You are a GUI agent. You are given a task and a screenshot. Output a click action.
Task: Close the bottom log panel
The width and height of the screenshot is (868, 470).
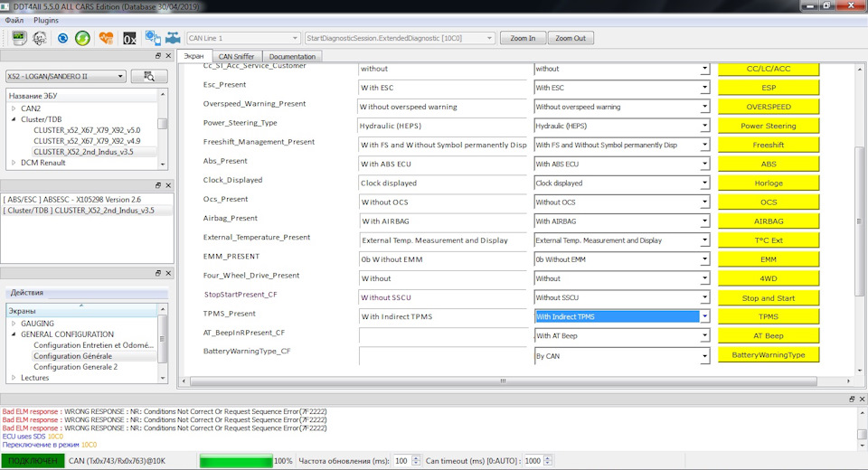862,399
